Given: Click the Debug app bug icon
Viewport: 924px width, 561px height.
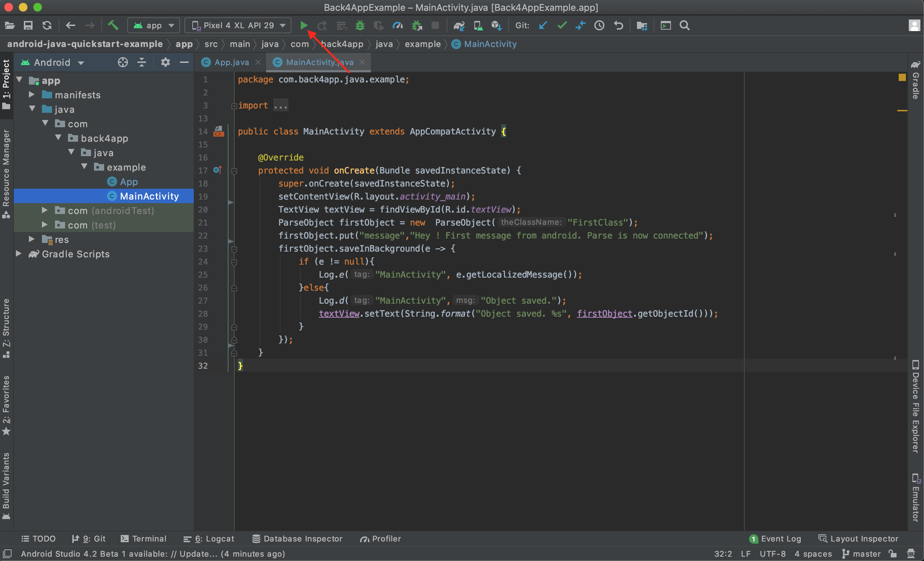Looking at the screenshot, I should click(360, 26).
